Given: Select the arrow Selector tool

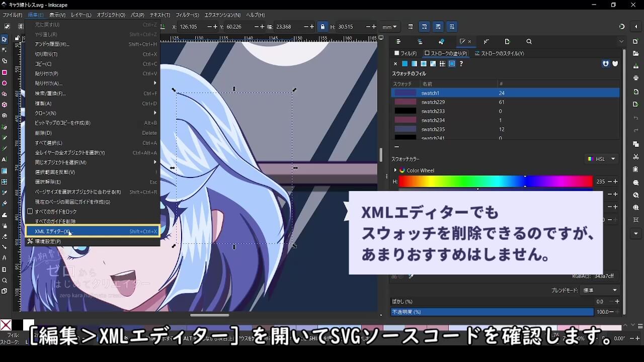Looking at the screenshot, I should 5,39.
